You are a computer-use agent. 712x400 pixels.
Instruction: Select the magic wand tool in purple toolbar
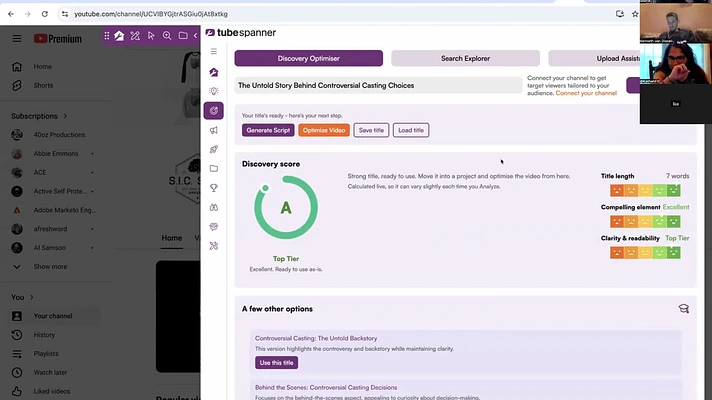pos(135,36)
